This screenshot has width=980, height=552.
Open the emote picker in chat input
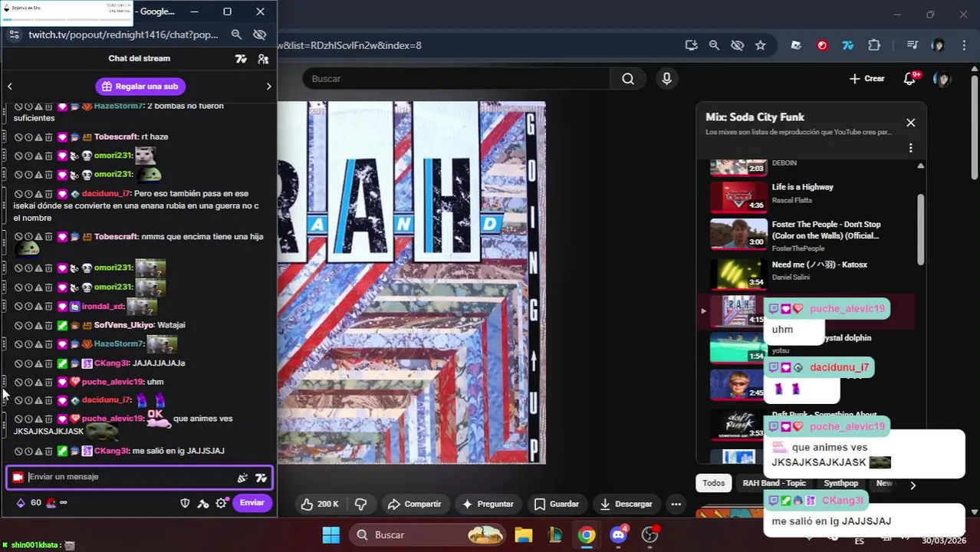242,478
